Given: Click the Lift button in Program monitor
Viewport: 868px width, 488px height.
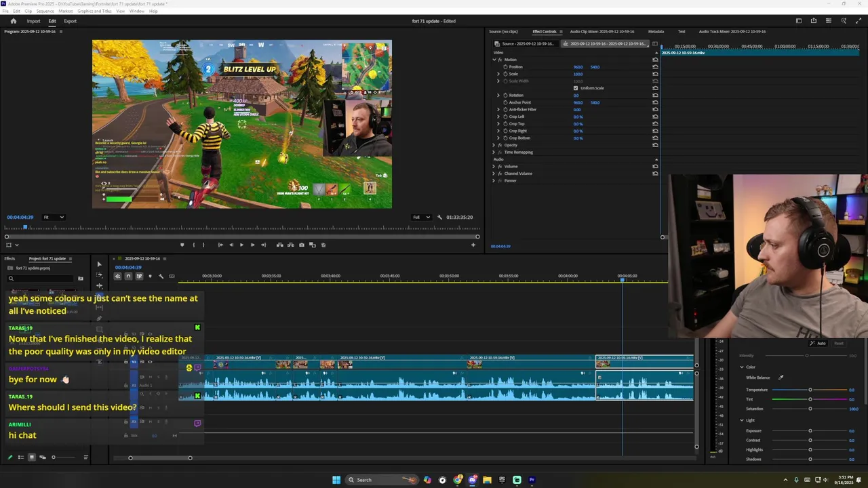Looking at the screenshot, I should pyautogui.click(x=279, y=245).
